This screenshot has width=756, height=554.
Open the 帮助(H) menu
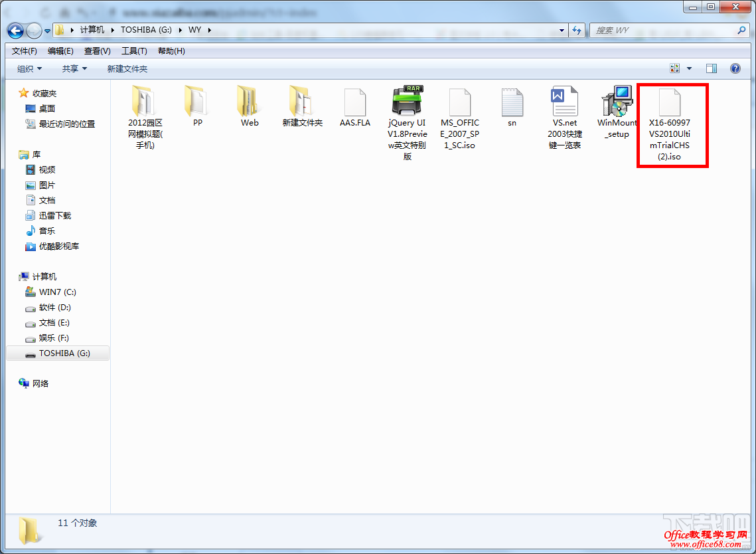point(171,50)
